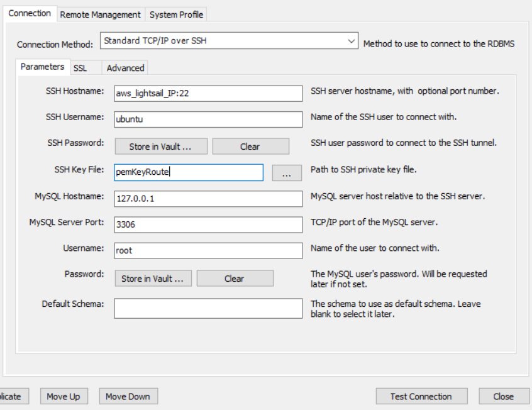Click the Move Up button
The width and height of the screenshot is (532, 410).
(x=64, y=396)
